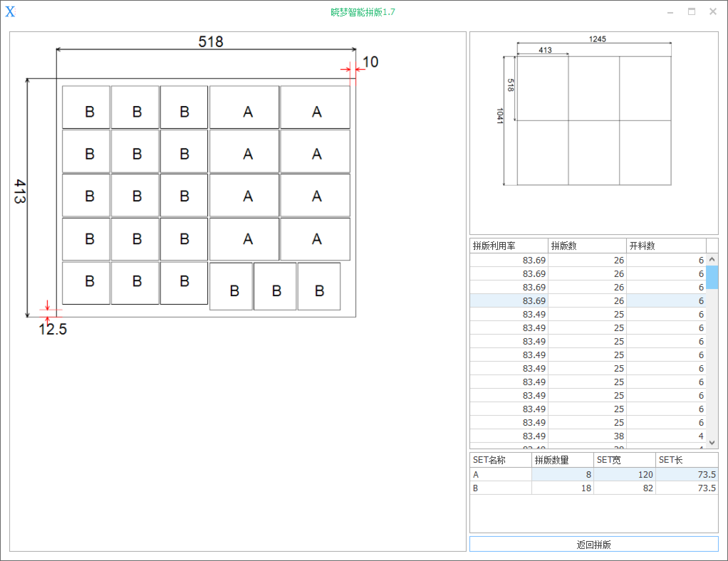Image resolution: width=728 pixels, height=561 pixels.
Task: Click the SET长 column header
Action: pos(687,460)
